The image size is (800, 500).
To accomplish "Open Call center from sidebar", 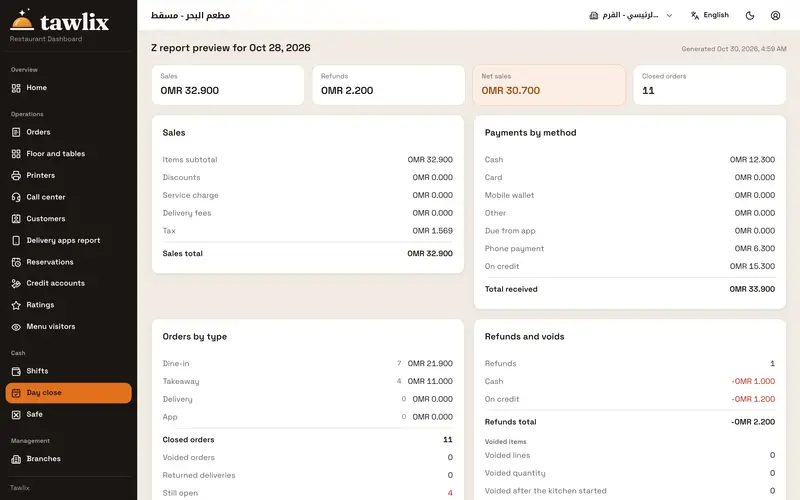I will tap(68, 197).
